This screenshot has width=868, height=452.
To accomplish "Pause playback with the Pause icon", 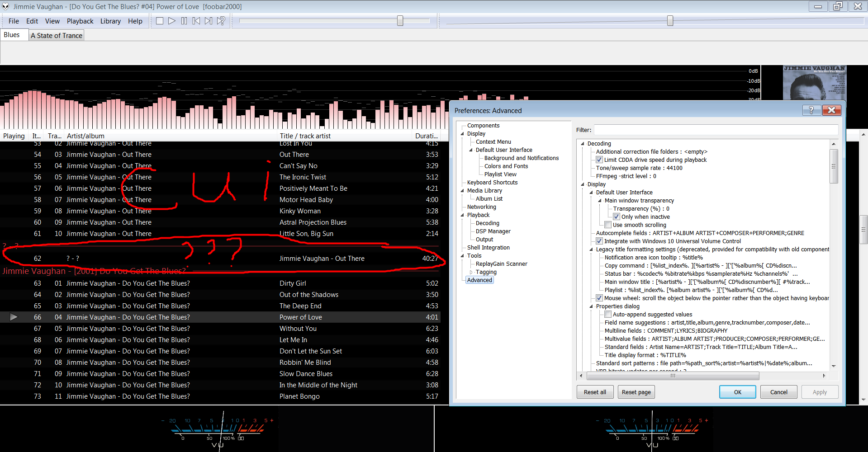I will tap(184, 21).
